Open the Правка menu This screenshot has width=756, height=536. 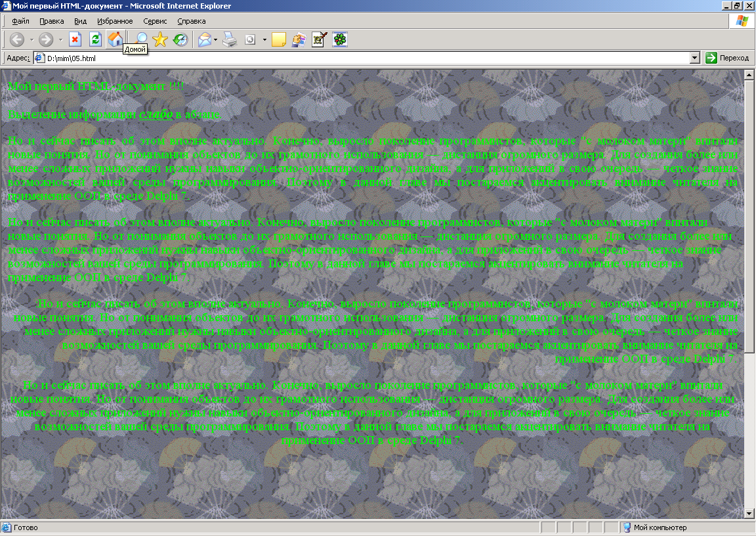pyautogui.click(x=52, y=21)
